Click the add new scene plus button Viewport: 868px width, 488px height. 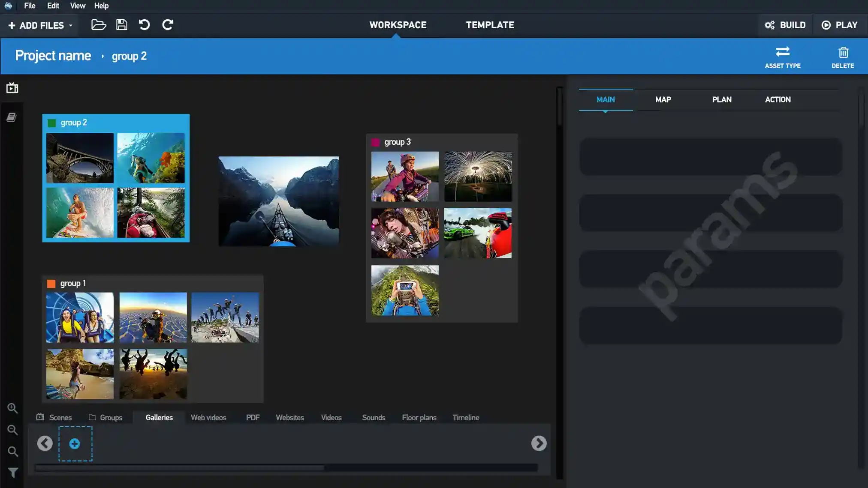point(75,443)
